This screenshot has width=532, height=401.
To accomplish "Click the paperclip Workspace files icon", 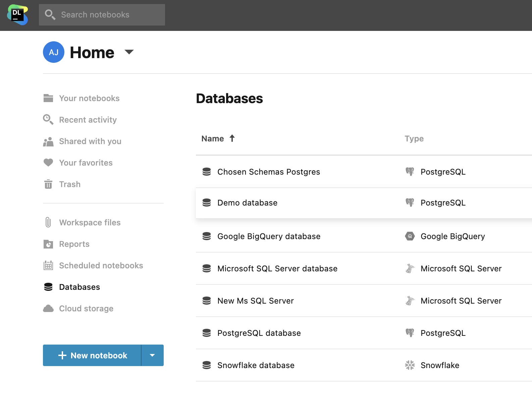I will tap(48, 222).
